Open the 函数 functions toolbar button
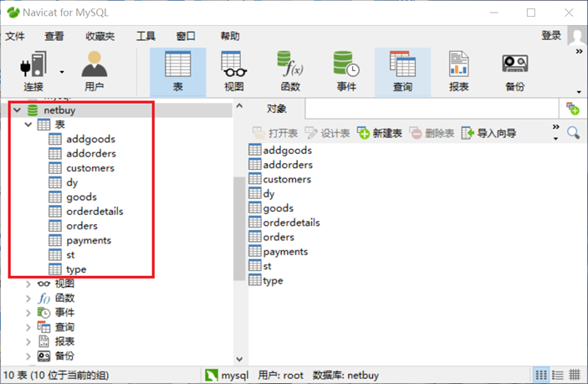The image size is (588, 384). (x=290, y=72)
